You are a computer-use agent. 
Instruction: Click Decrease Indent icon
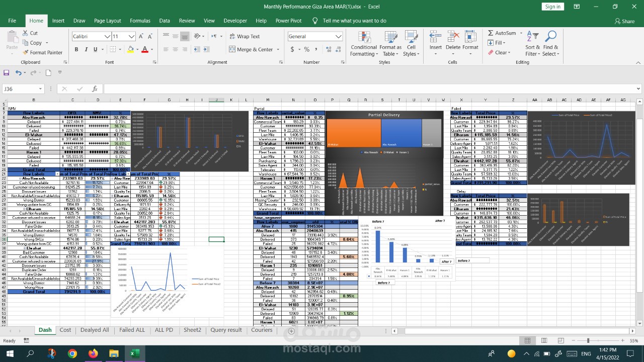(197, 49)
